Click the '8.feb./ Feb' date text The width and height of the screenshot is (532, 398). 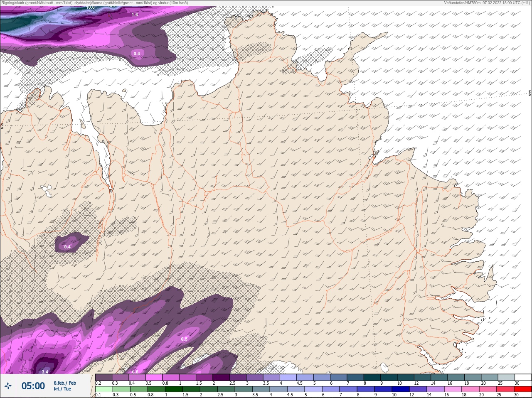point(65,383)
